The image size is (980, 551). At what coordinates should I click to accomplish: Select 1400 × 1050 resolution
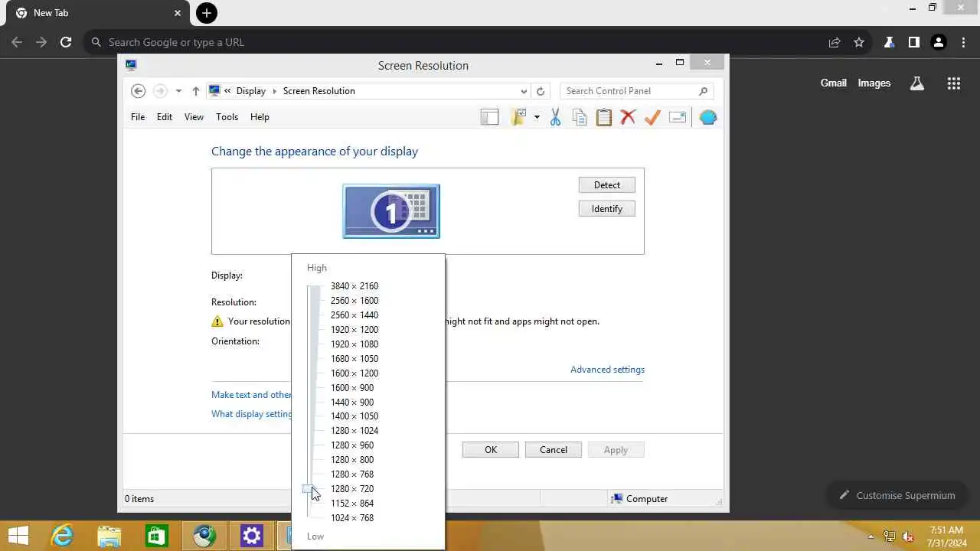(354, 416)
